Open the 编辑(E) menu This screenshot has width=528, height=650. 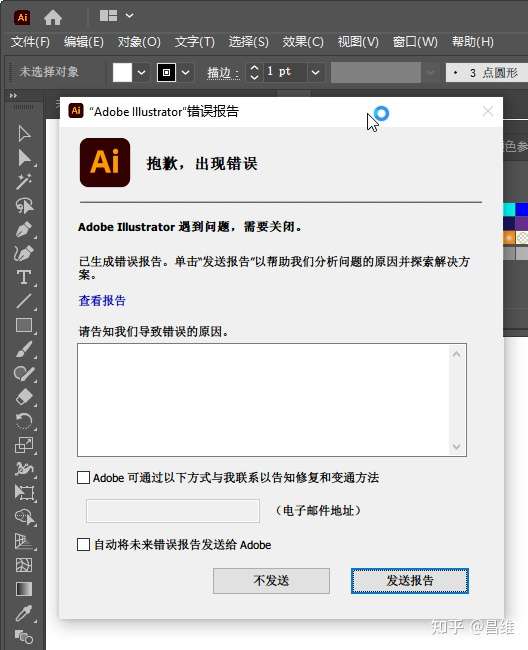point(84,42)
